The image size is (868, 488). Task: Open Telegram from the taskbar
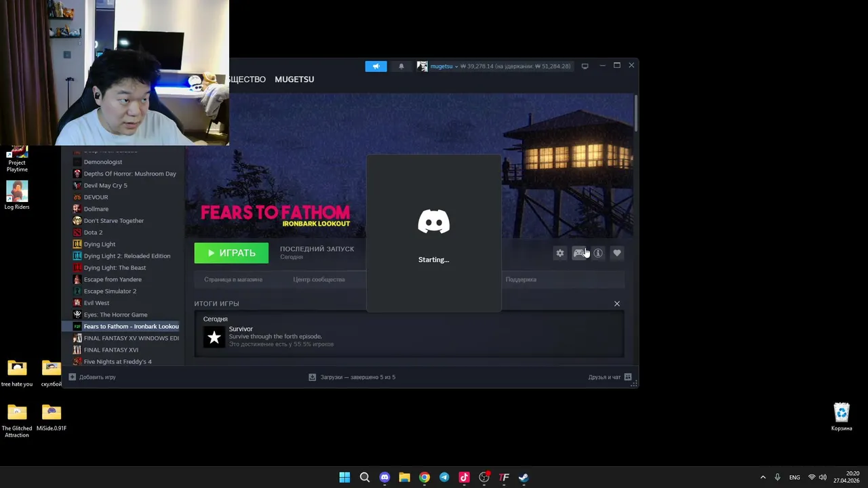tap(444, 477)
